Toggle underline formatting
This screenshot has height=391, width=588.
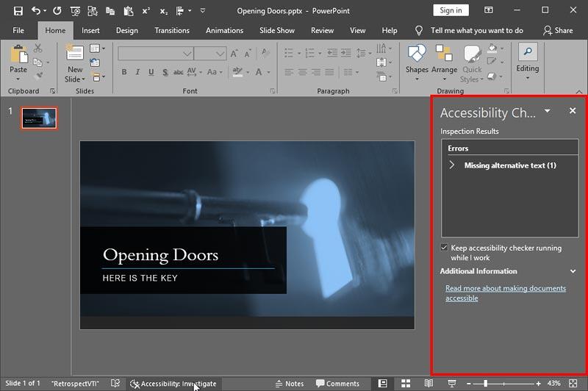(x=151, y=72)
